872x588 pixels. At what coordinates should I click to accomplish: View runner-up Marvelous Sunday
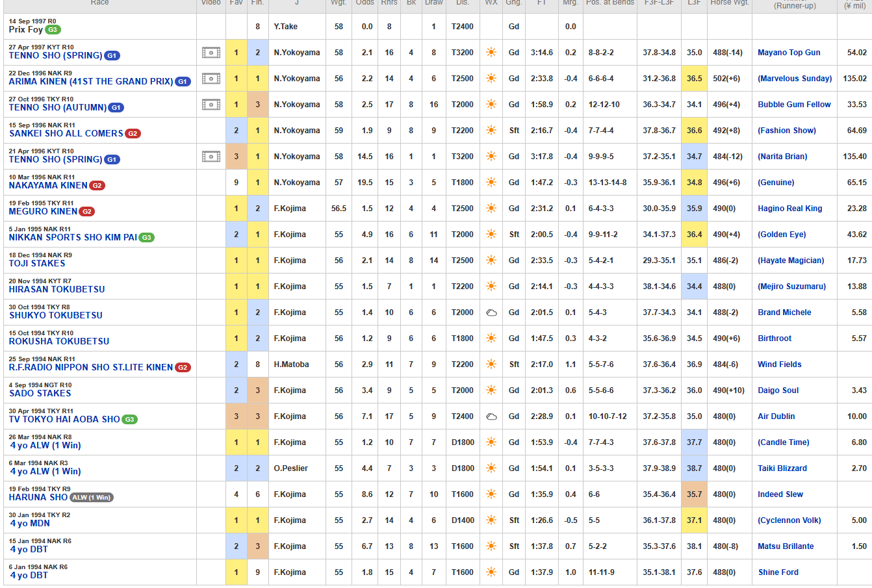click(x=795, y=79)
